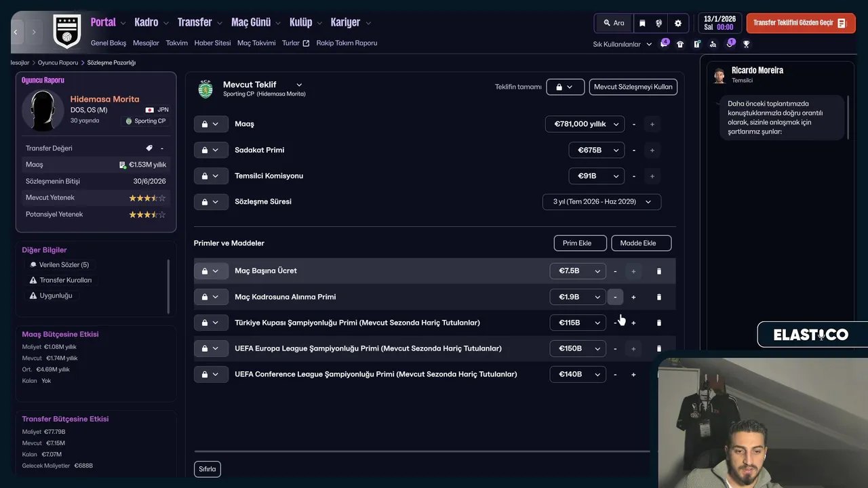868x488 pixels.
Task: Click the shortcut icon with badge 1
Action: (730, 44)
